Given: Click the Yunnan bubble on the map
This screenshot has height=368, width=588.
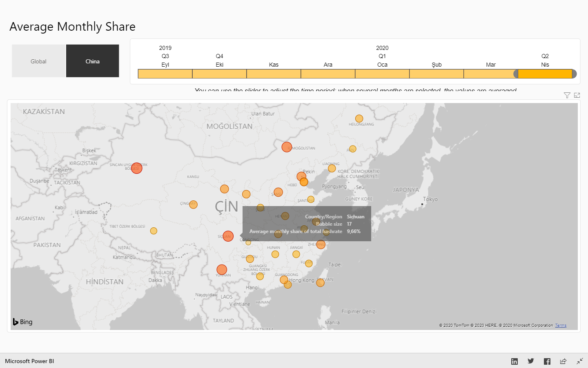Looking at the screenshot, I should coord(222,269).
